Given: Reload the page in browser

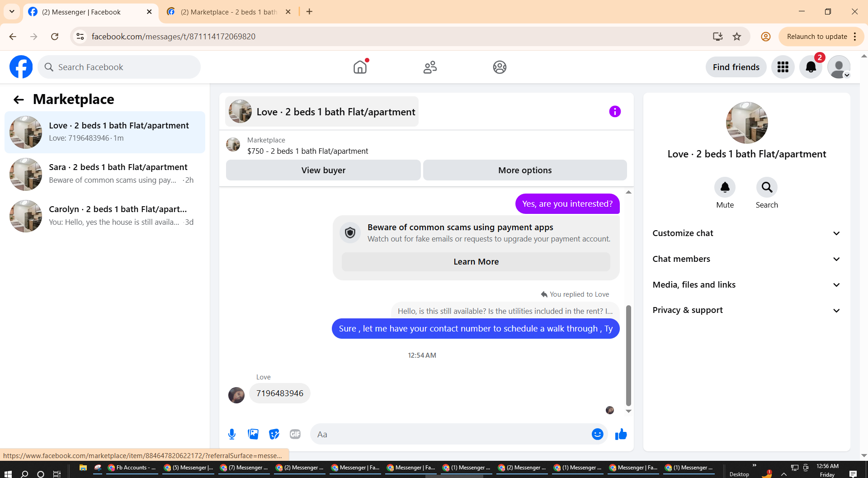Looking at the screenshot, I should tap(55, 37).
